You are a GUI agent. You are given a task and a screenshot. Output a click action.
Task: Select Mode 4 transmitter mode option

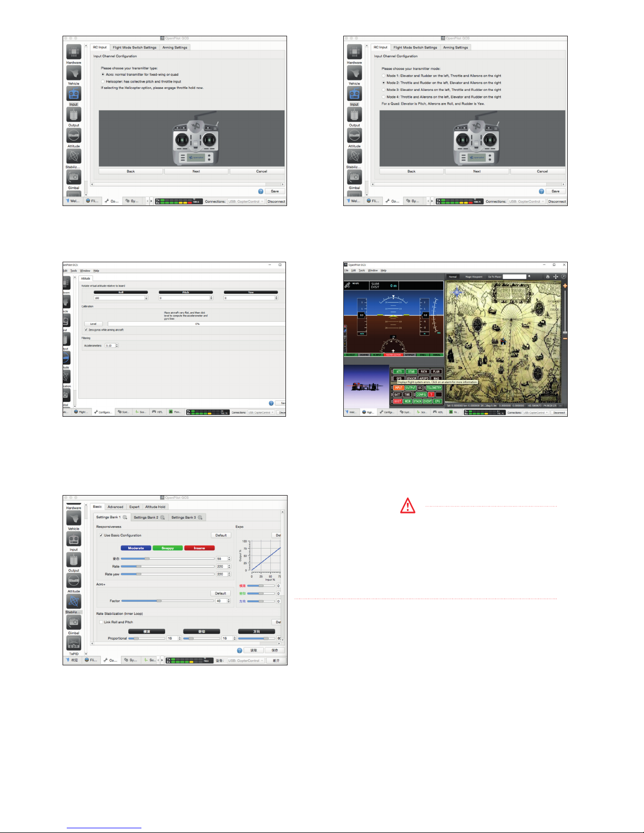[x=384, y=97]
